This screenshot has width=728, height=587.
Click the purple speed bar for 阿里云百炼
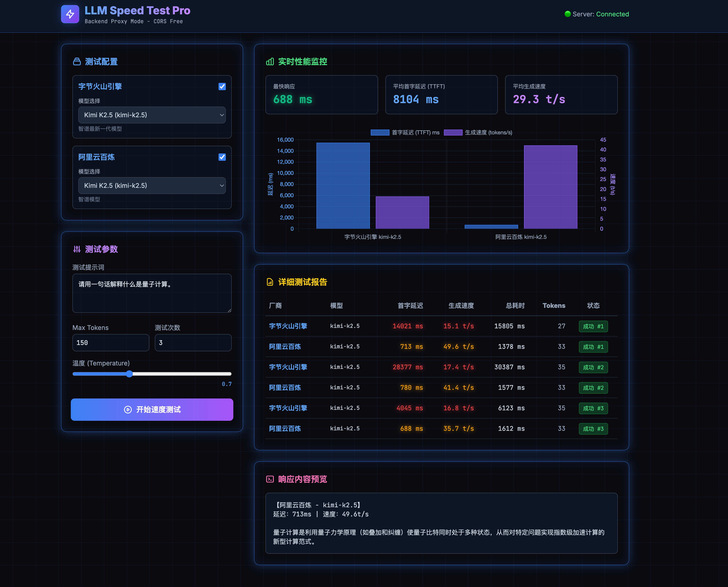(x=551, y=187)
